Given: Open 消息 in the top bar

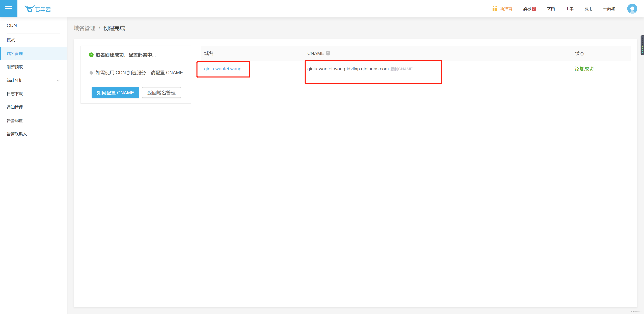Looking at the screenshot, I should pos(527,9).
